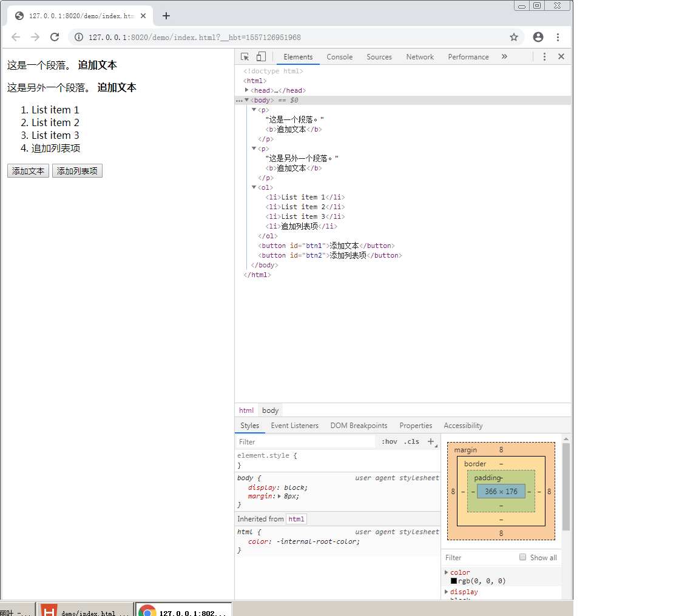Select the Styles pane tab
The height and width of the screenshot is (616, 699).
pos(249,426)
